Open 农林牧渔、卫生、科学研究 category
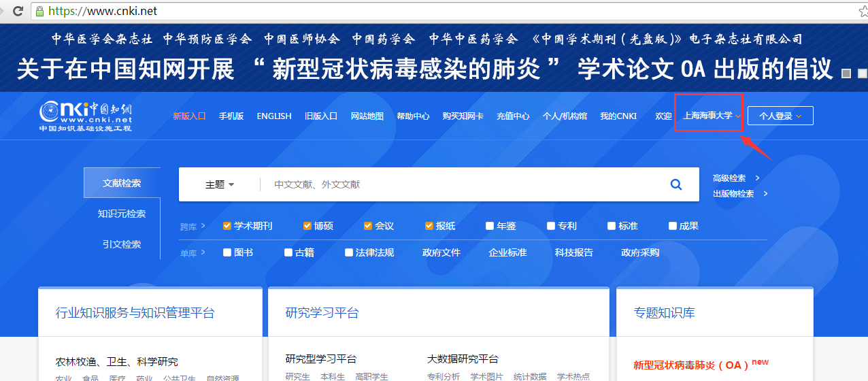Screen dimensions: 868x381 coord(117,361)
